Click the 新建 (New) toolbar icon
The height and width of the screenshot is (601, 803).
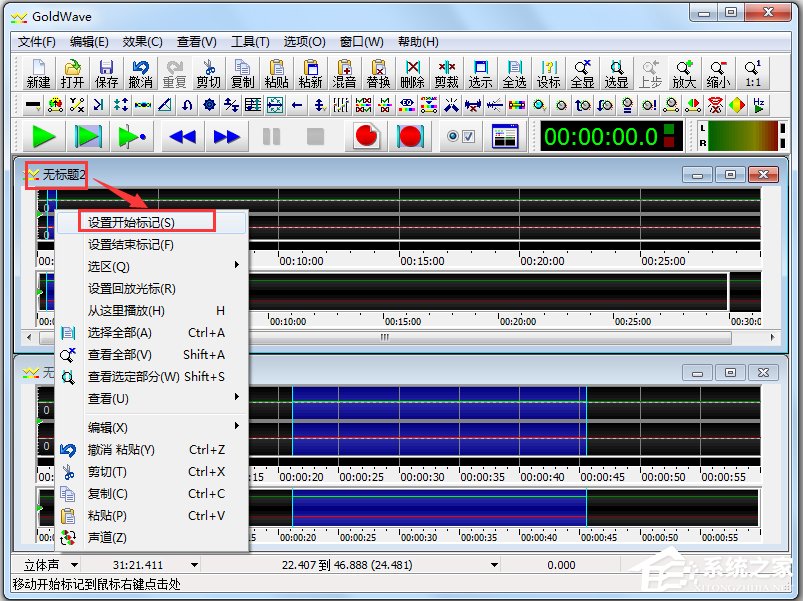point(38,73)
